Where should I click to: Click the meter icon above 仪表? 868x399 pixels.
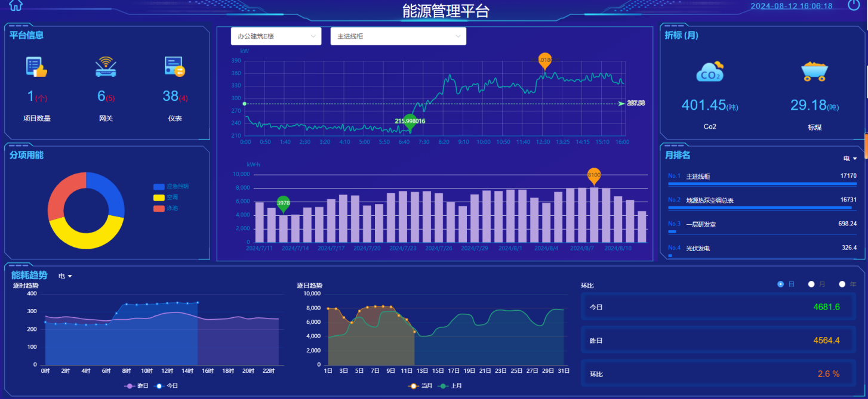(x=174, y=67)
